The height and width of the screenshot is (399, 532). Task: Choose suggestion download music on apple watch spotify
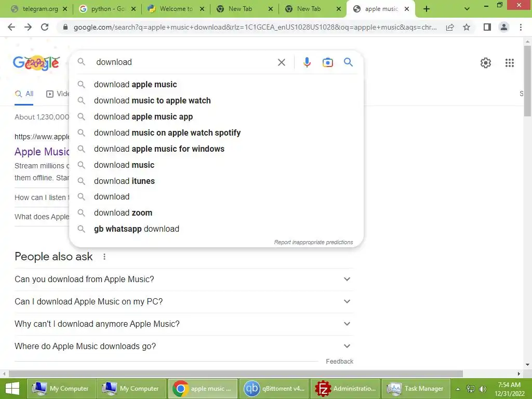tap(216, 132)
